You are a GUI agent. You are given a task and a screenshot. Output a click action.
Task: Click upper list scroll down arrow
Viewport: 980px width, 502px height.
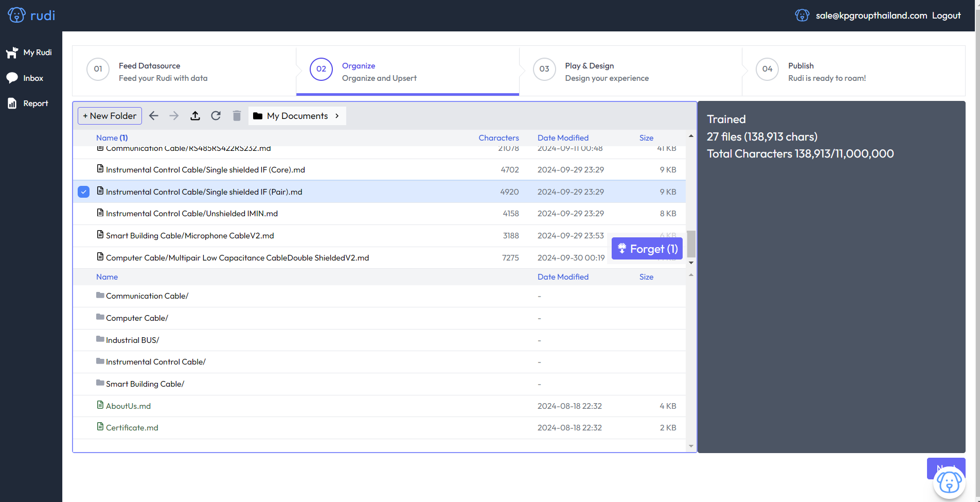691,263
